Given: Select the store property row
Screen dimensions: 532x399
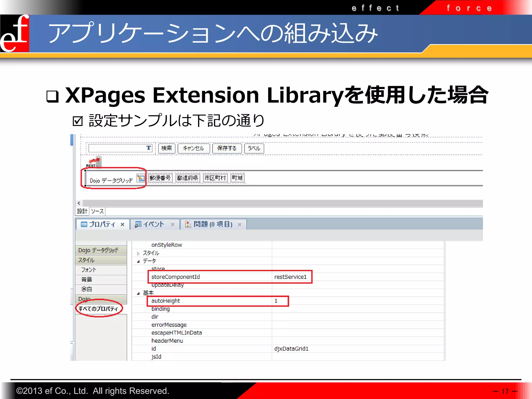Looking at the screenshot, I should coord(288,269).
